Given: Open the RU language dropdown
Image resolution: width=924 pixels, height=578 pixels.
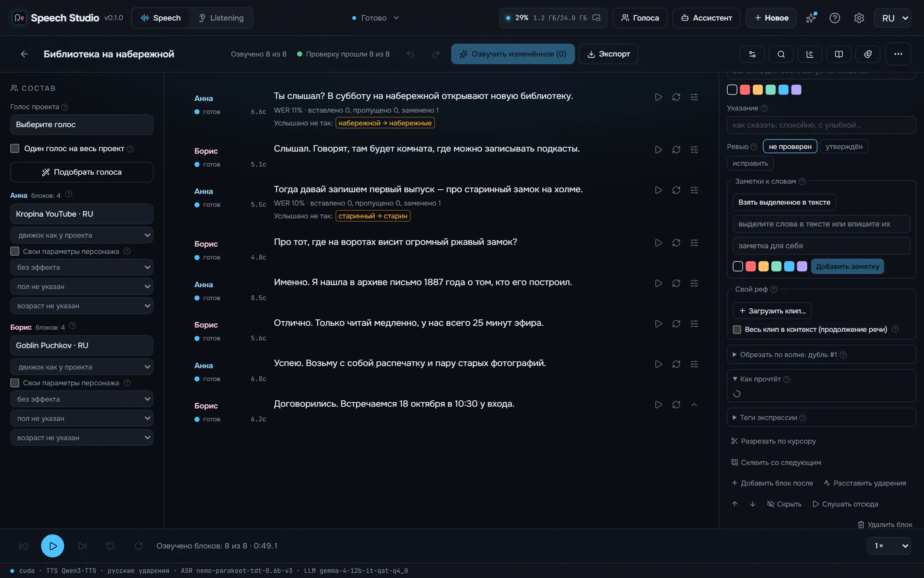Looking at the screenshot, I should tap(893, 18).
